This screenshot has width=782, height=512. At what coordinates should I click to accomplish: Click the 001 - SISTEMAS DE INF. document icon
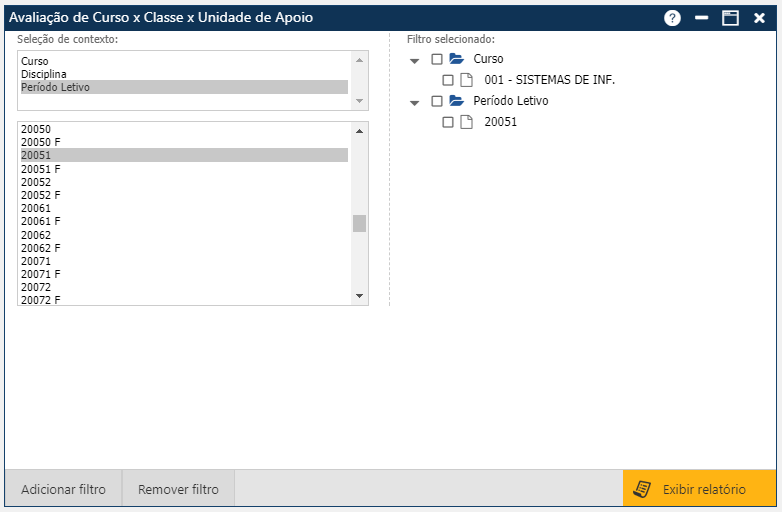click(x=466, y=80)
